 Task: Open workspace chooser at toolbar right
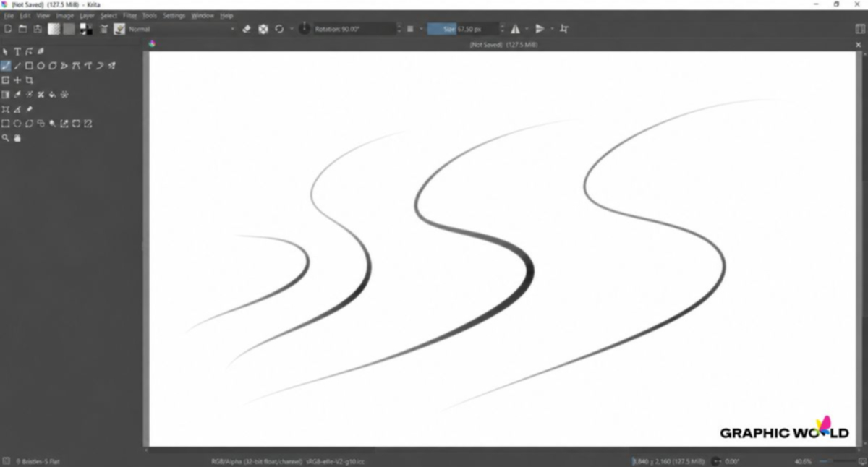point(860,29)
